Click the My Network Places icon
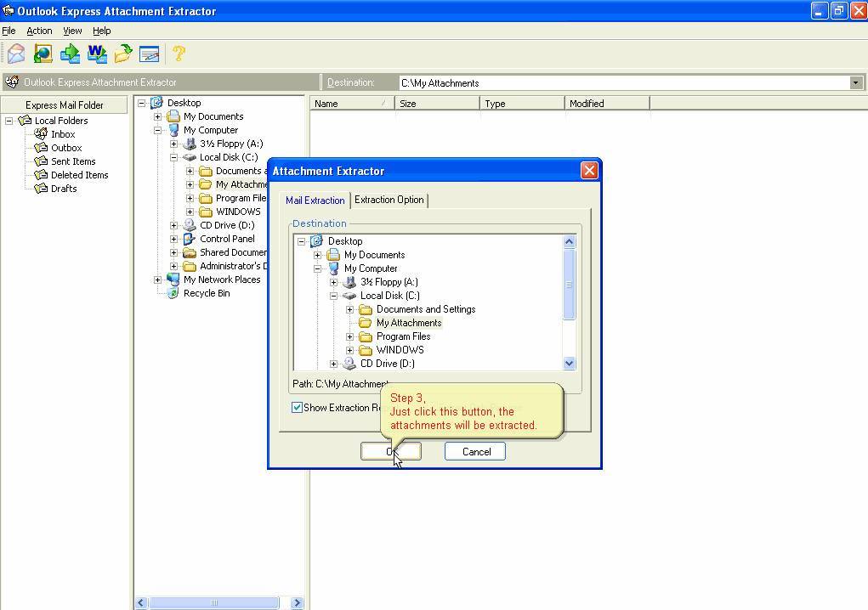This screenshot has height=610, width=868. tap(173, 280)
